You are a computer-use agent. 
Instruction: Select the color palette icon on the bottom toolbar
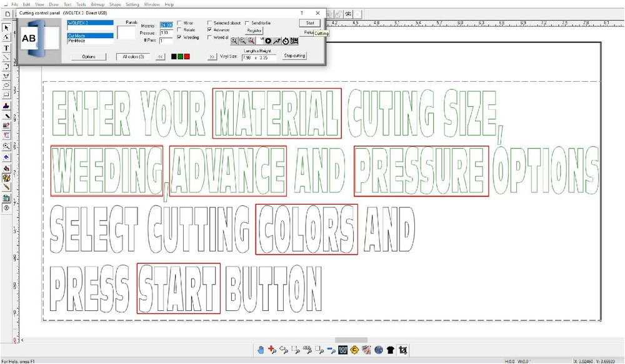[366, 350]
